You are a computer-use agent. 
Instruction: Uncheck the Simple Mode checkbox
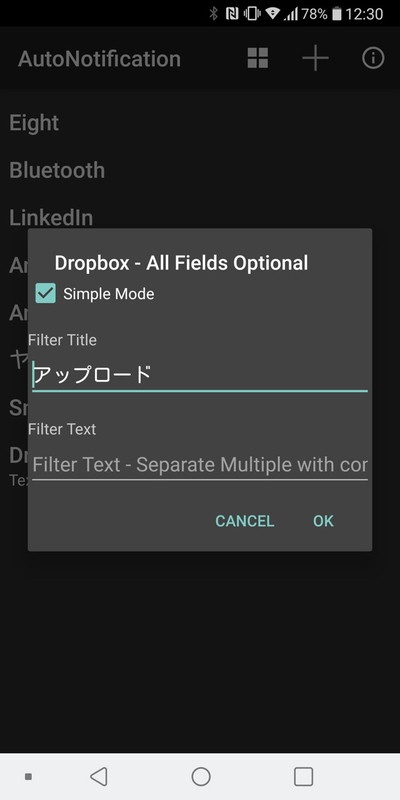[45, 293]
